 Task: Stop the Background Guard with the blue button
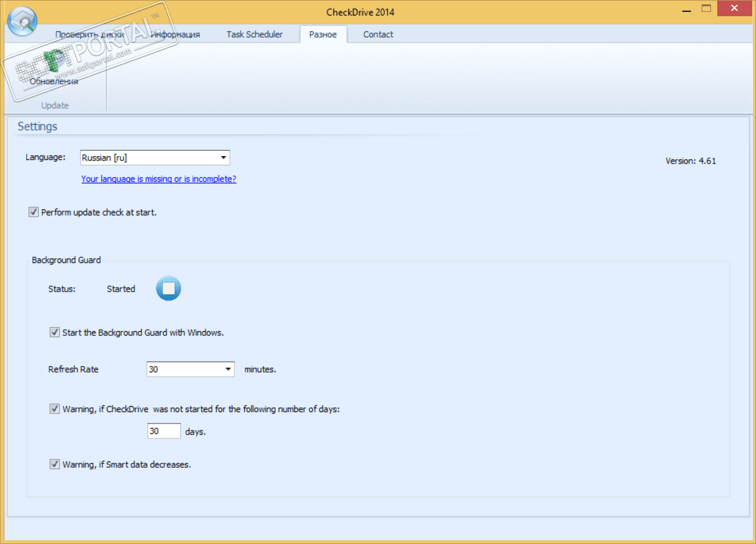[x=168, y=289]
